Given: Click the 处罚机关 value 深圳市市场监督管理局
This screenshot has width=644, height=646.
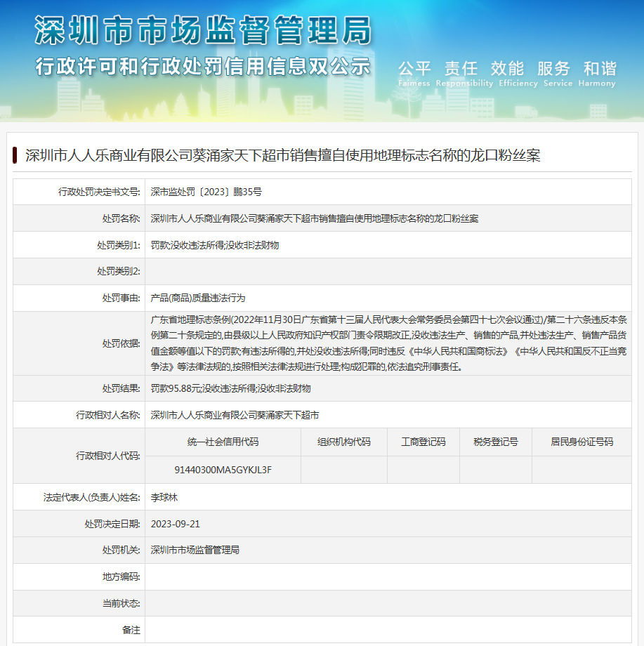Looking at the screenshot, I should [x=195, y=550].
